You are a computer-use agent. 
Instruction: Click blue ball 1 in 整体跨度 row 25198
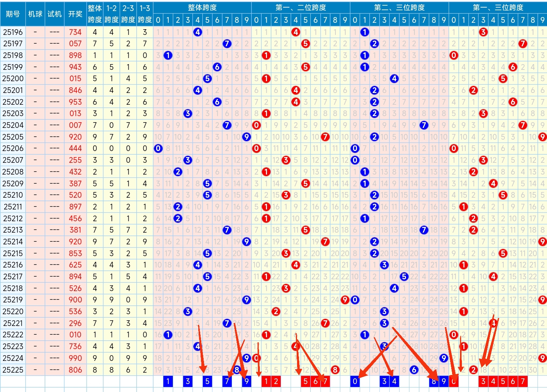pyautogui.click(x=168, y=55)
